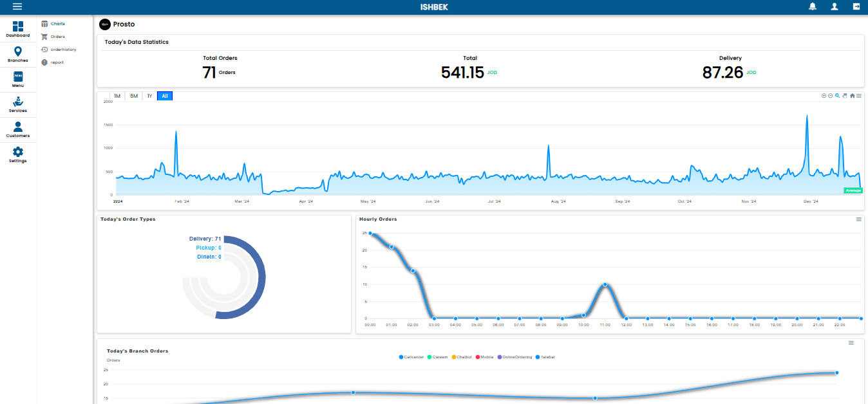This screenshot has width=868, height=404.
Task: Open the main timeline chart menu
Action: 859,96
